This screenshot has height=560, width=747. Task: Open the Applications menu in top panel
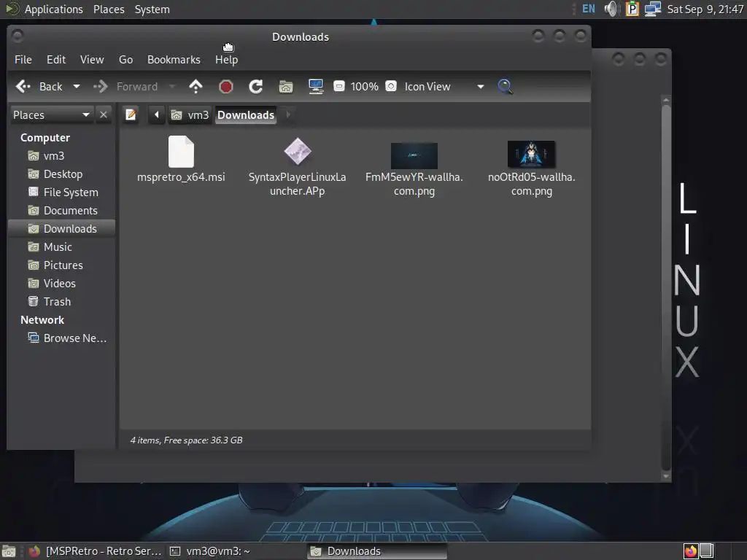click(53, 9)
